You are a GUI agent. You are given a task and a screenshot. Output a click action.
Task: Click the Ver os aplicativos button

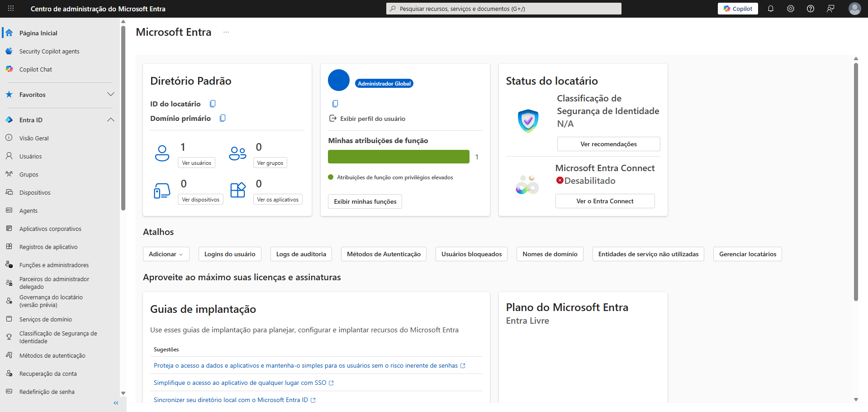[x=278, y=199]
